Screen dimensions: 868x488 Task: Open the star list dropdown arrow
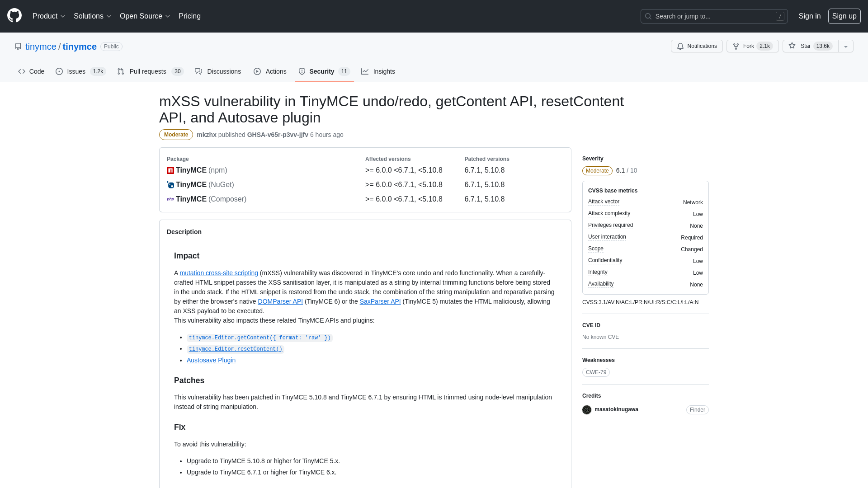click(846, 47)
